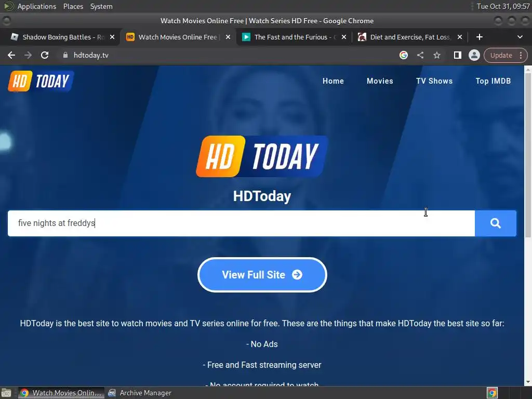Screen dimensions: 532x399
Task: Open the Chrome profile avatar
Action: click(474, 55)
